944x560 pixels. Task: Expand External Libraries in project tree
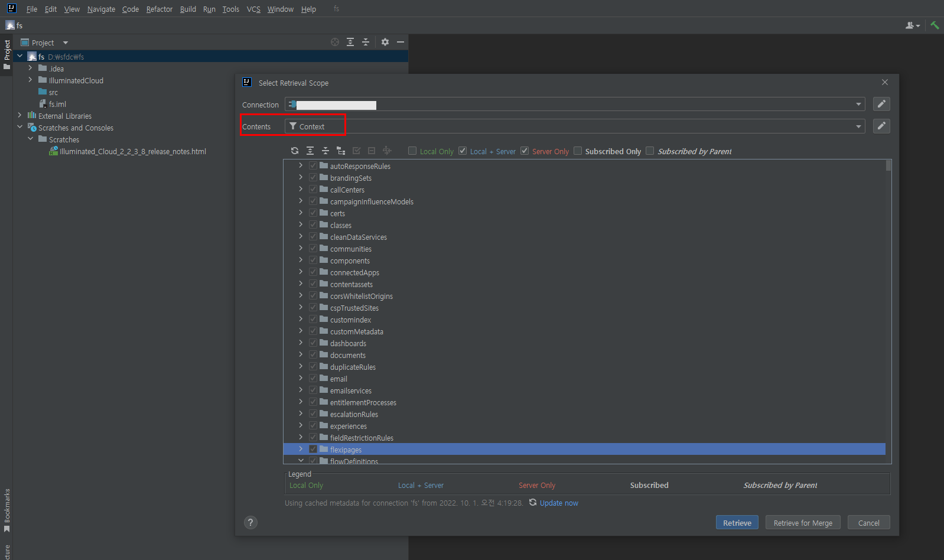tap(19, 115)
